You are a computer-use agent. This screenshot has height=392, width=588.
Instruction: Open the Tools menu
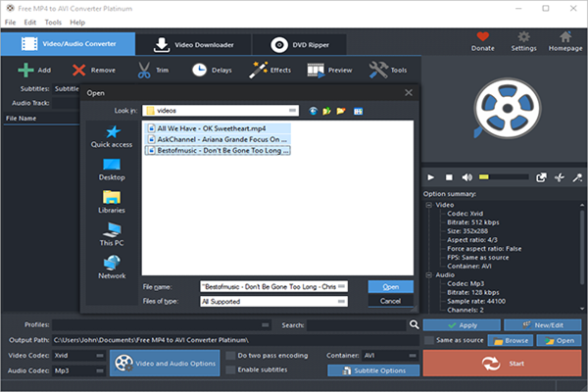[52, 22]
